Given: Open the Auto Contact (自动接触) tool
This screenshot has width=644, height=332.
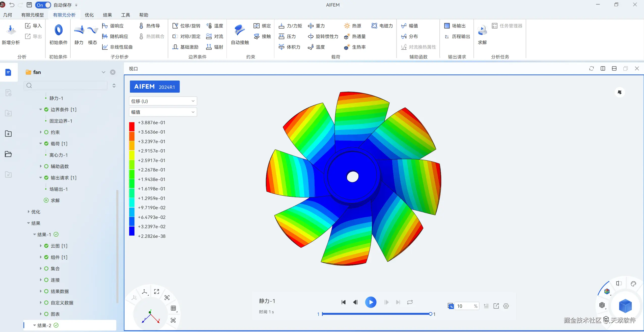Looking at the screenshot, I should click(x=239, y=31).
